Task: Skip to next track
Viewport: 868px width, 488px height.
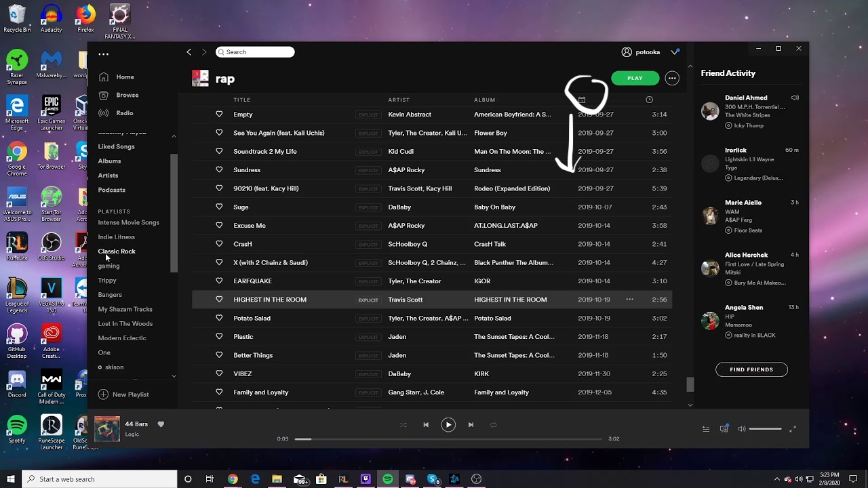Action: coord(471,425)
